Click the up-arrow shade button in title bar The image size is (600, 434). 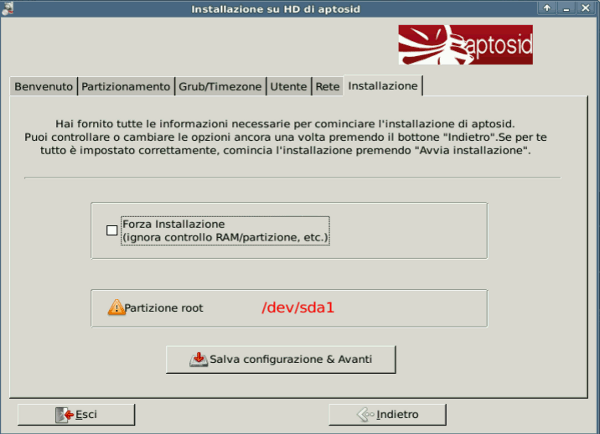(547, 8)
